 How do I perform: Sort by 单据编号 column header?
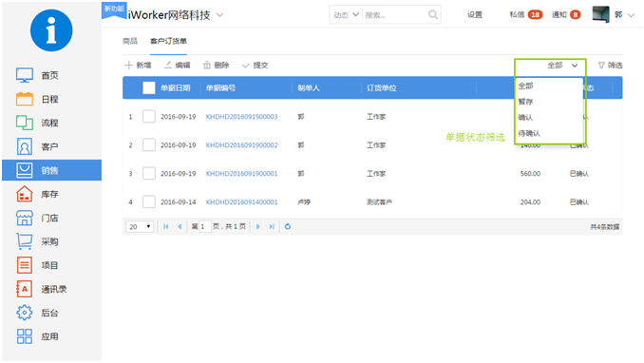(220, 88)
